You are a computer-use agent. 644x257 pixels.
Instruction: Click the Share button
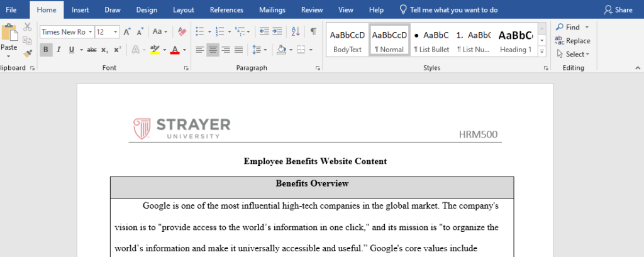[618, 9]
